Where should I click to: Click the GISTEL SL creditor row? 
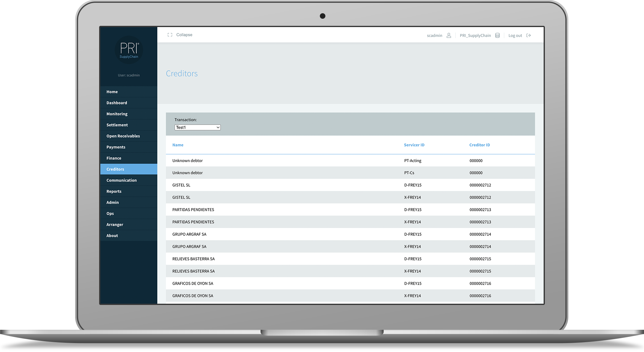tap(351, 185)
